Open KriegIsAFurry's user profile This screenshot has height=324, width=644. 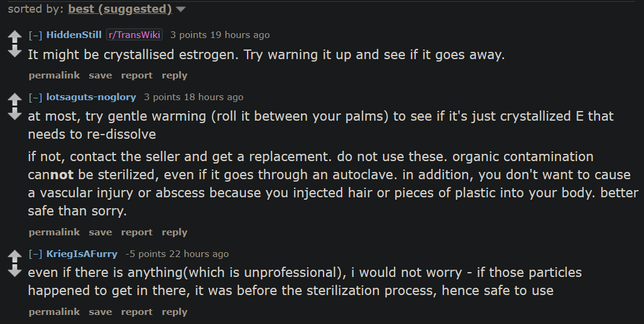point(82,254)
